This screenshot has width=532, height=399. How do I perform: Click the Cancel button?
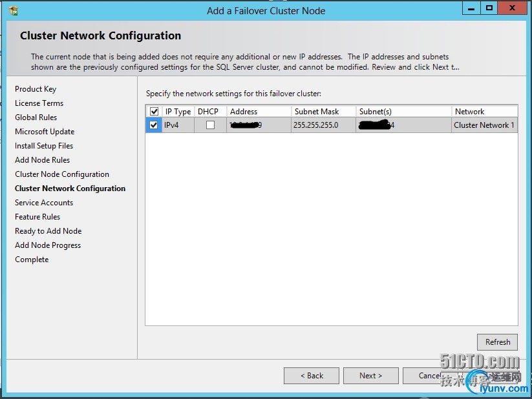430,376
